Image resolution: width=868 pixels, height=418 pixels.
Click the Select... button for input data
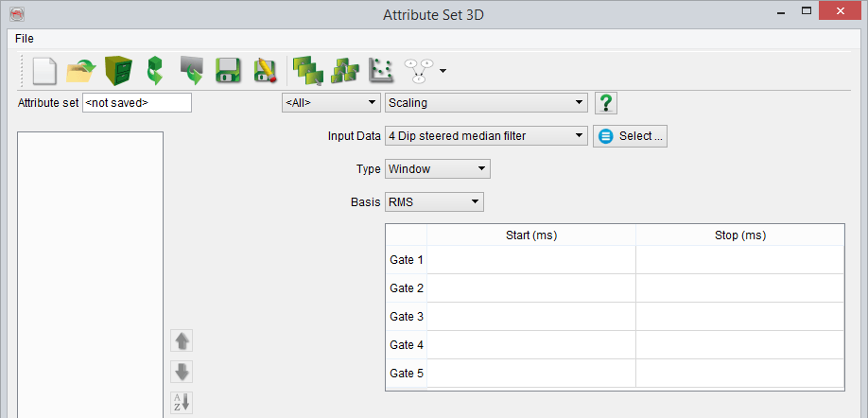pos(631,136)
